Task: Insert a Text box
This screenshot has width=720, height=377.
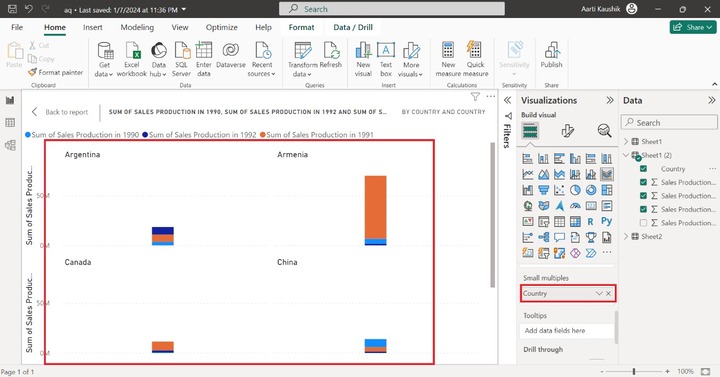Action: pyautogui.click(x=386, y=59)
